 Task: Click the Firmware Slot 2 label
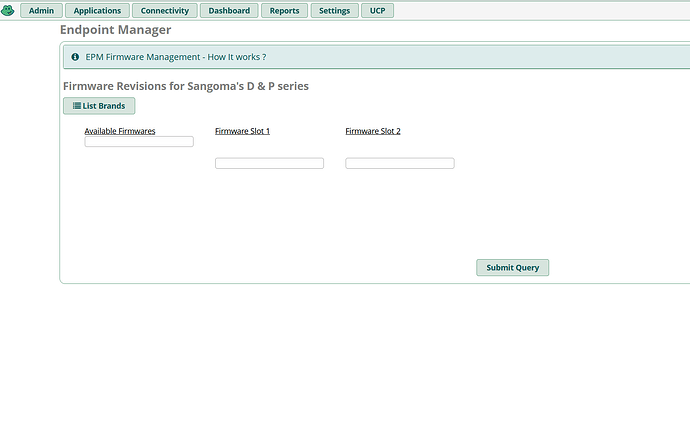tap(373, 131)
